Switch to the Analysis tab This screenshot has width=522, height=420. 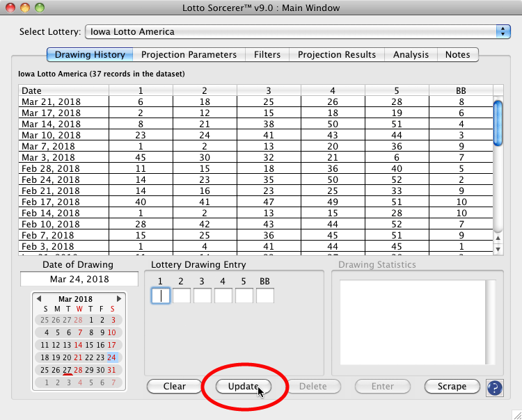click(x=411, y=54)
